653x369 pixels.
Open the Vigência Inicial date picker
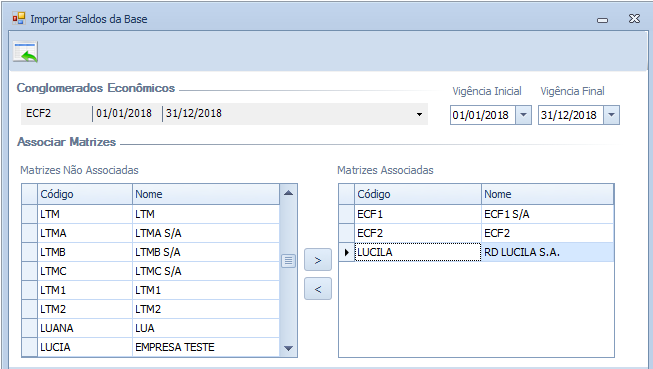point(523,115)
